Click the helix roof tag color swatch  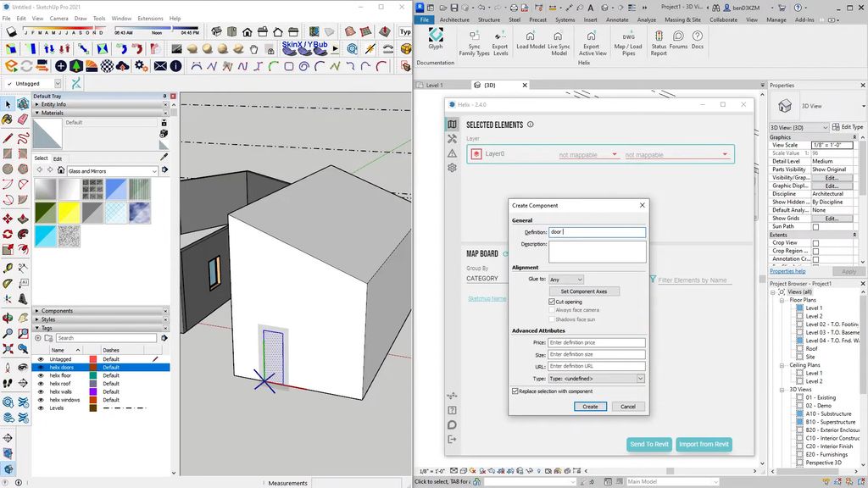(x=93, y=384)
